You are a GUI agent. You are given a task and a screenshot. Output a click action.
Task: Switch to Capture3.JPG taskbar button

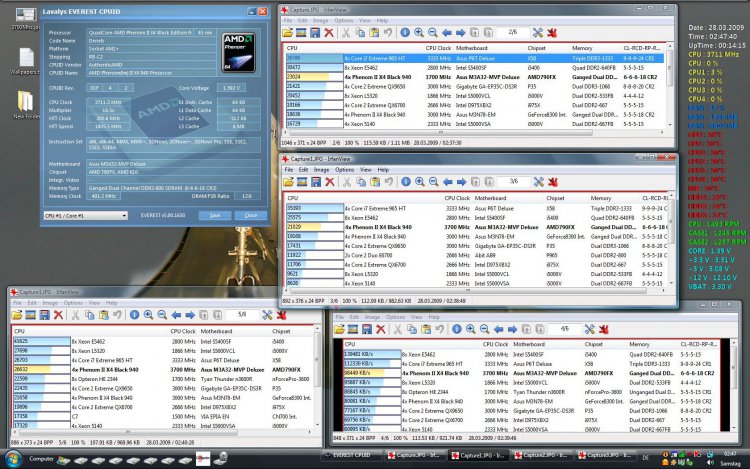click(606, 455)
